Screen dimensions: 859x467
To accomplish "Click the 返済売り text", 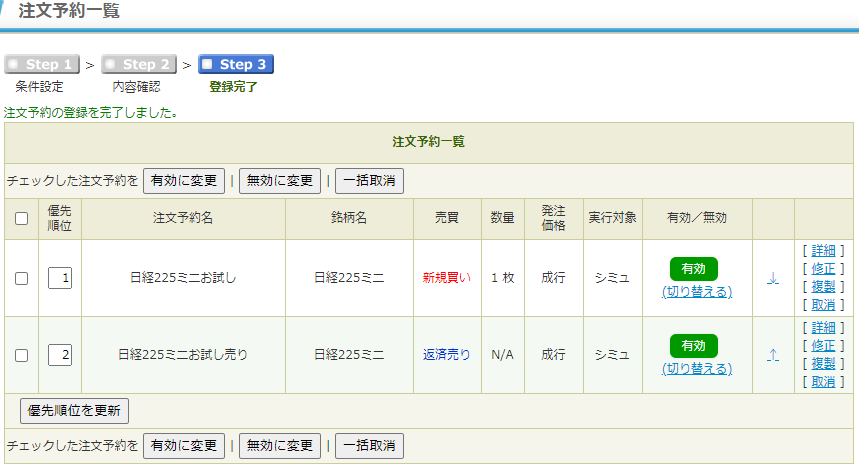I will click(x=446, y=355).
